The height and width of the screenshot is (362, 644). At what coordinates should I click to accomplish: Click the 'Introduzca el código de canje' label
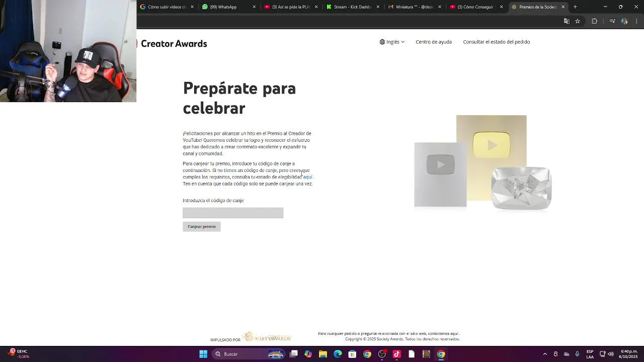tap(213, 201)
